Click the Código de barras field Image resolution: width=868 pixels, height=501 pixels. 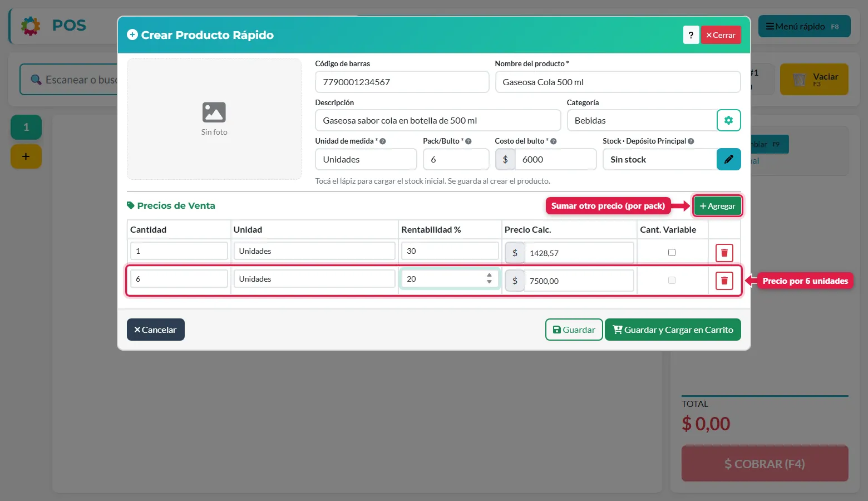(x=402, y=82)
